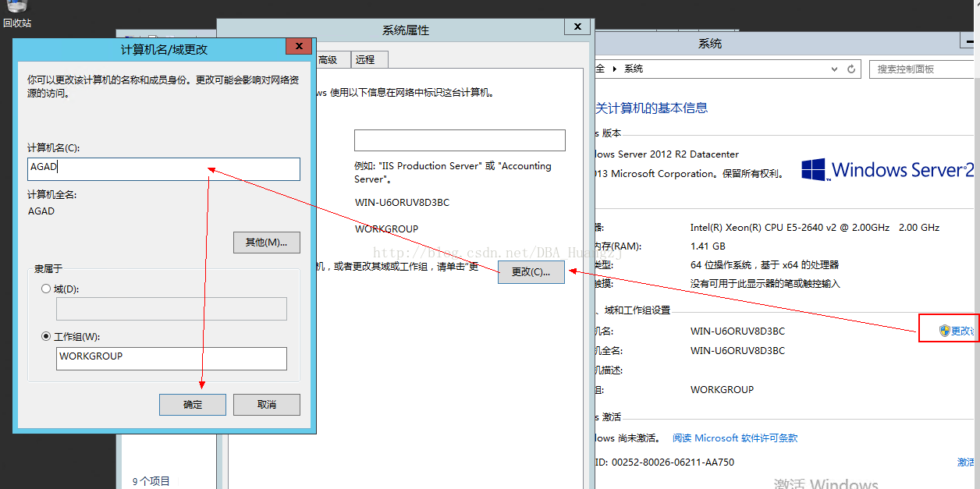Click the WORKGROUP workgroup text field

click(x=172, y=359)
